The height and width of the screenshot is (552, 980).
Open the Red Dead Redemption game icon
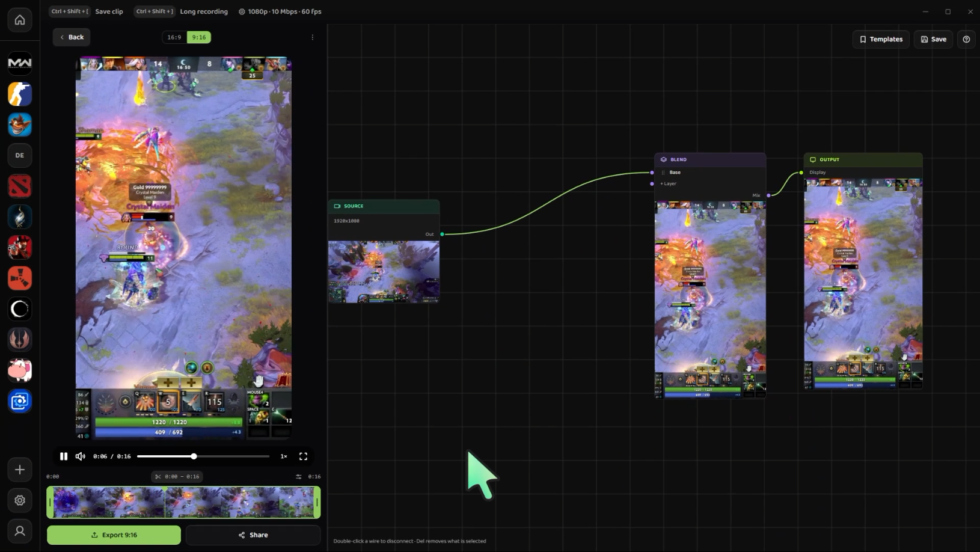20,247
